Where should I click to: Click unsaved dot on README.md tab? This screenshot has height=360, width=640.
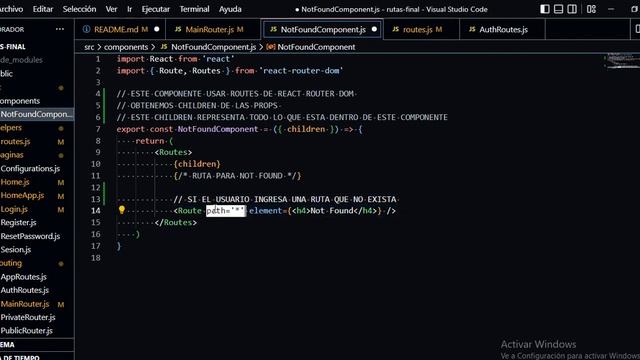157,29
